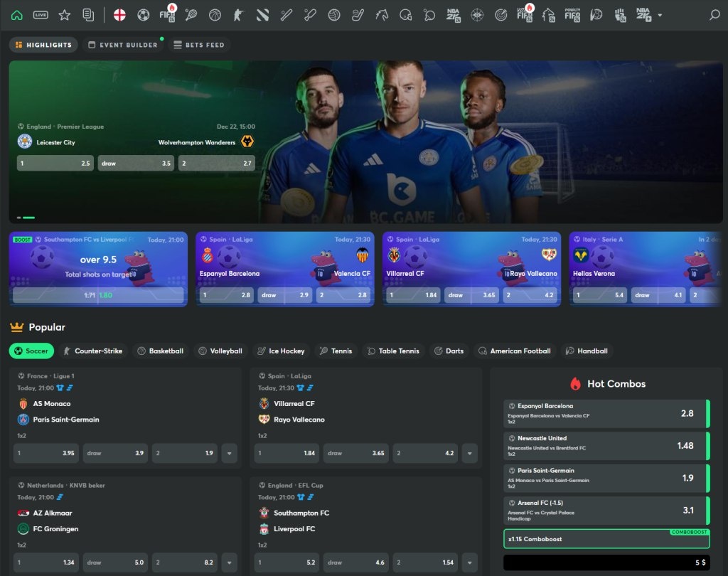
Task: Expand more markets for AZ Alkmaar match
Action: (230, 562)
